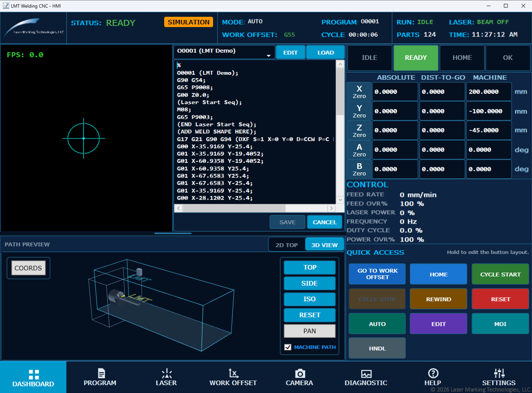
Task: Click the X absolute position field
Action: [x=395, y=92]
